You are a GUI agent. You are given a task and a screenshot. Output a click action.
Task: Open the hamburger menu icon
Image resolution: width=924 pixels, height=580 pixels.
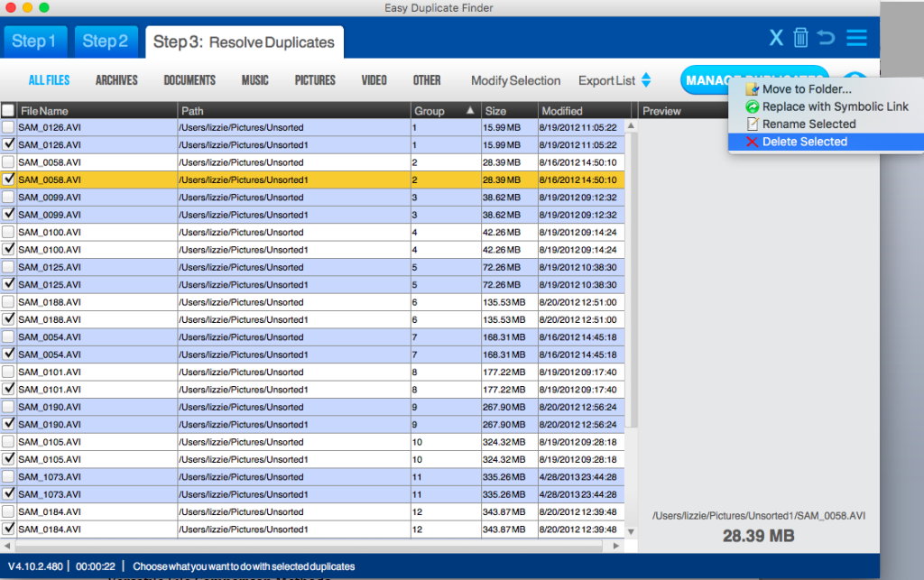click(856, 38)
